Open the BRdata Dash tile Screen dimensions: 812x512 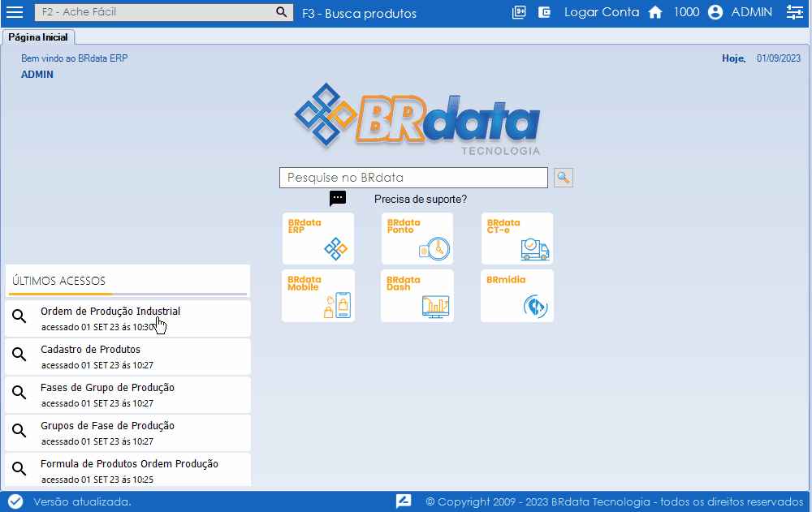pyautogui.click(x=417, y=296)
